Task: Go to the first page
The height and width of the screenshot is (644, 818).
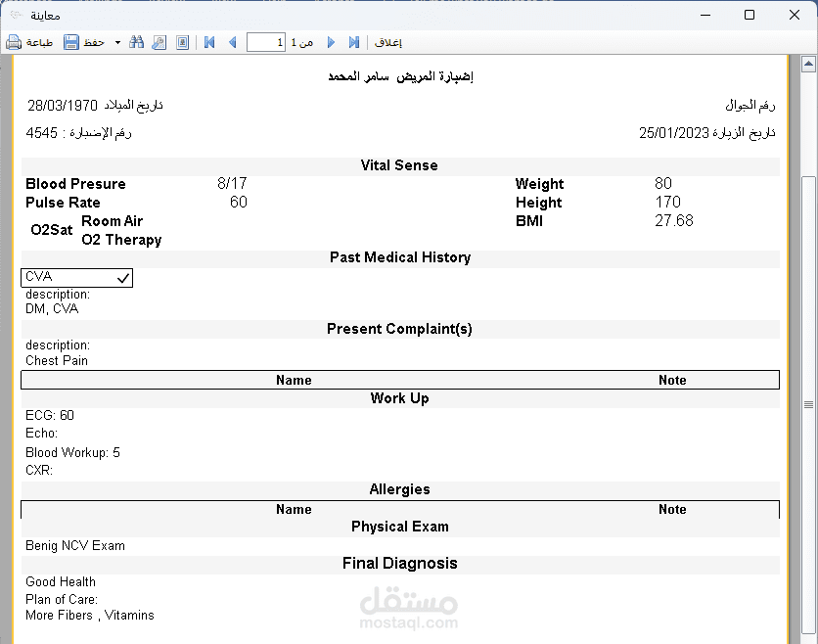Action: 209,42
